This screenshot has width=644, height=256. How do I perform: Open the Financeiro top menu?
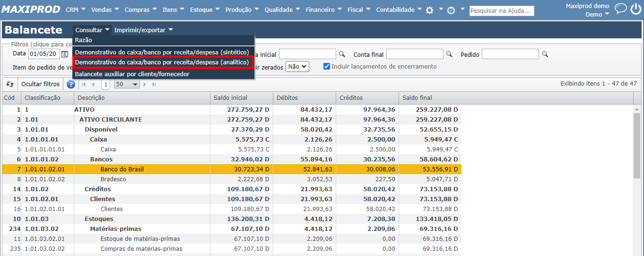pyautogui.click(x=323, y=9)
